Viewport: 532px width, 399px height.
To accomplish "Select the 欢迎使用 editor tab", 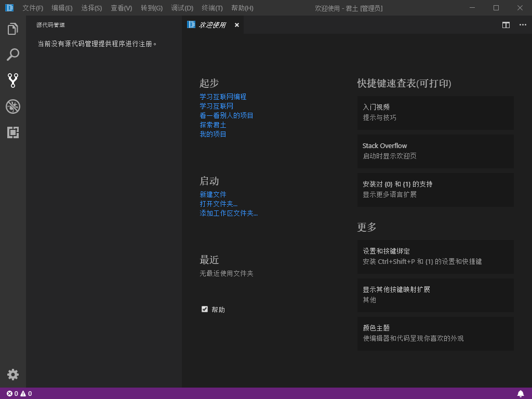I will coord(212,25).
